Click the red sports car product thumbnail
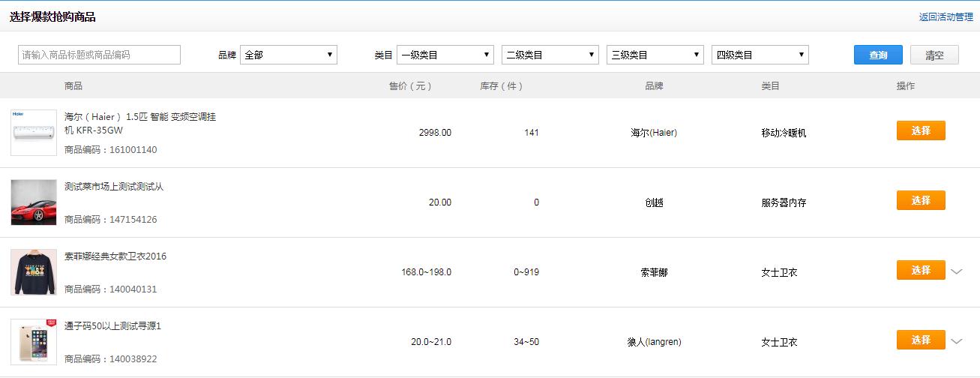 click(34, 202)
